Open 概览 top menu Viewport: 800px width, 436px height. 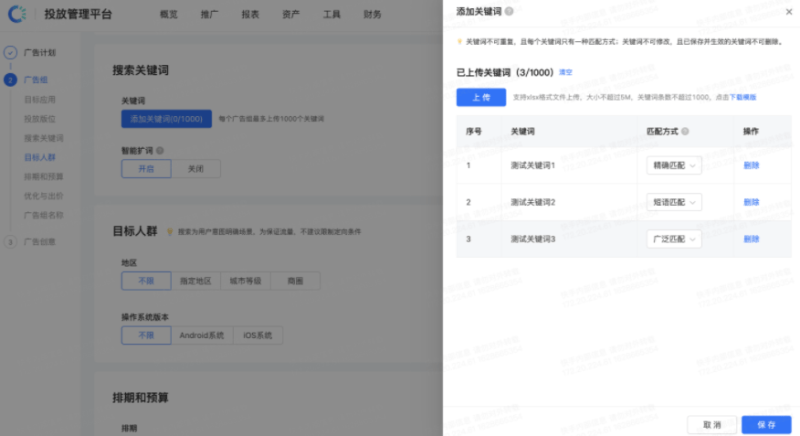click(168, 14)
